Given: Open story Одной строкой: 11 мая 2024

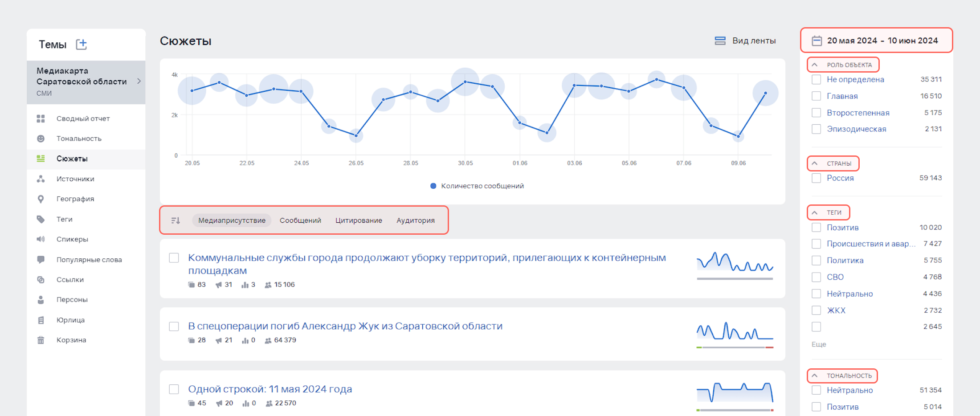Looking at the screenshot, I should (x=270, y=389).
